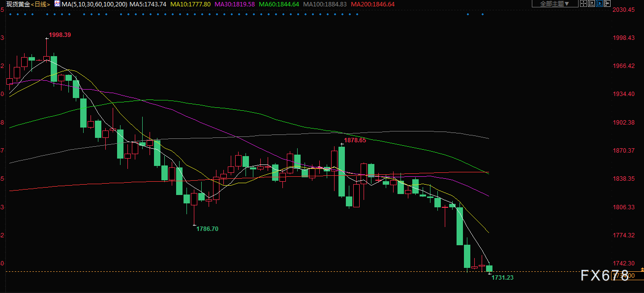Select the MA5:1743.74 label

click(x=148, y=4)
